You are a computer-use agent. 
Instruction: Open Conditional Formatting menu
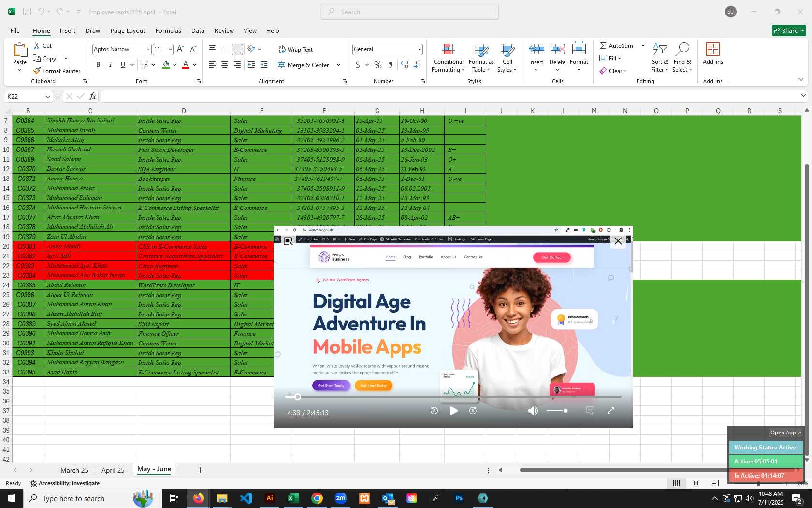448,58
